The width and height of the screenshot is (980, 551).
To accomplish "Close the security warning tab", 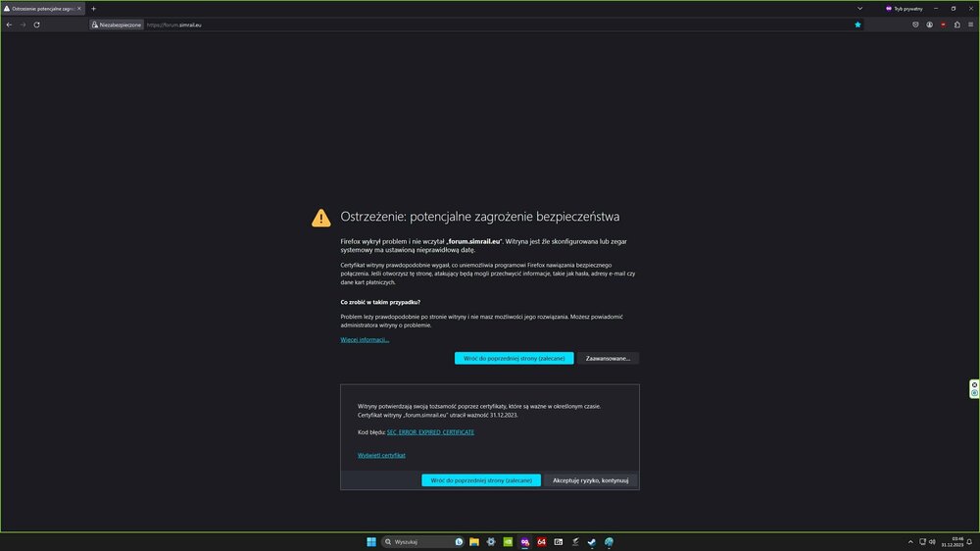I will coord(79,9).
